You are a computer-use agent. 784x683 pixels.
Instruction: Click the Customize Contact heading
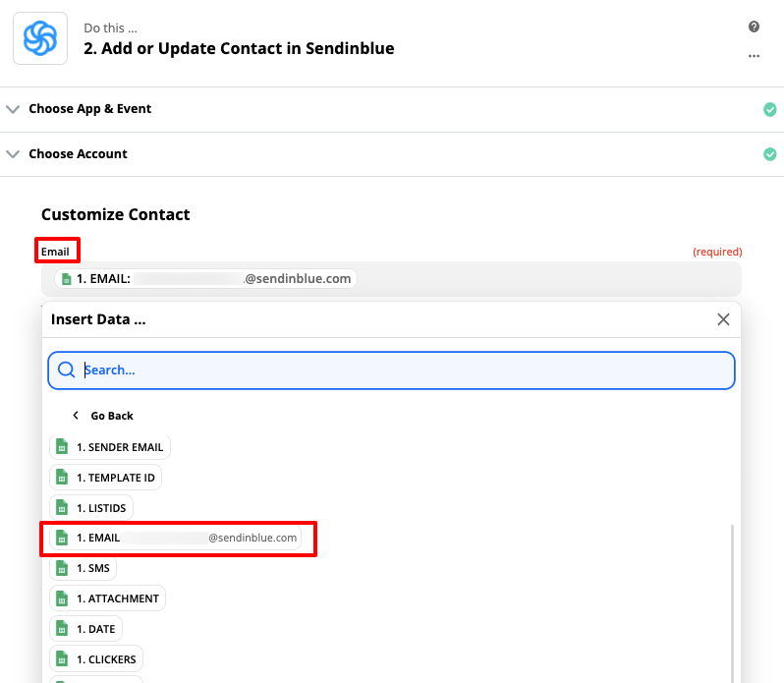tap(116, 214)
